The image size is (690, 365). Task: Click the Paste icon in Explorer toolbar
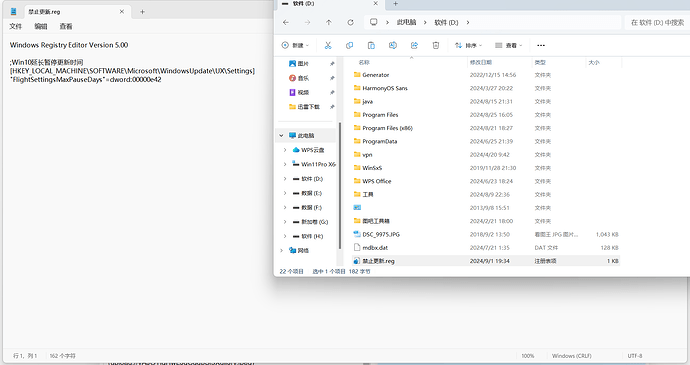(371, 45)
